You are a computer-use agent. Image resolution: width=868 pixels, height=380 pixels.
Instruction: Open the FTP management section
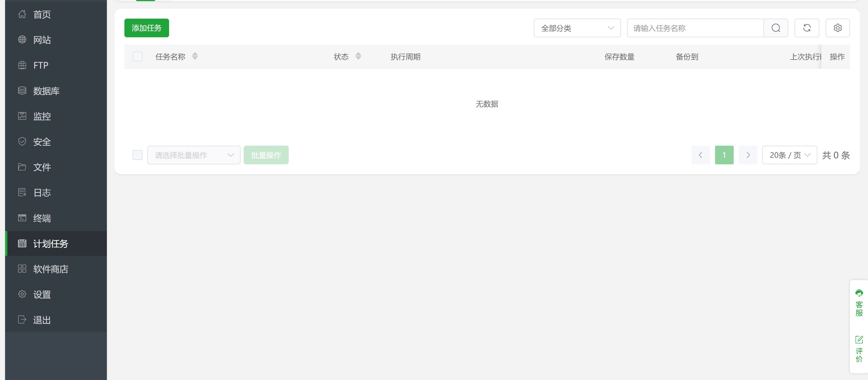click(x=40, y=65)
